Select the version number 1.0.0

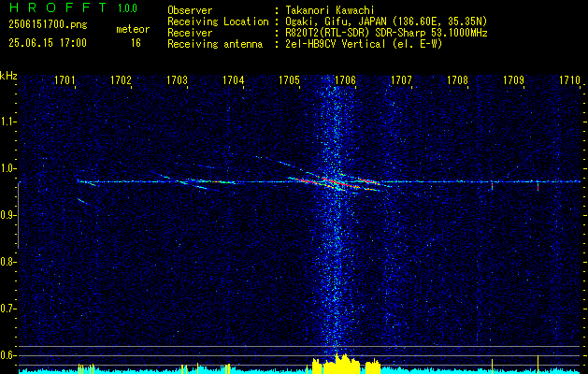pos(127,8)
